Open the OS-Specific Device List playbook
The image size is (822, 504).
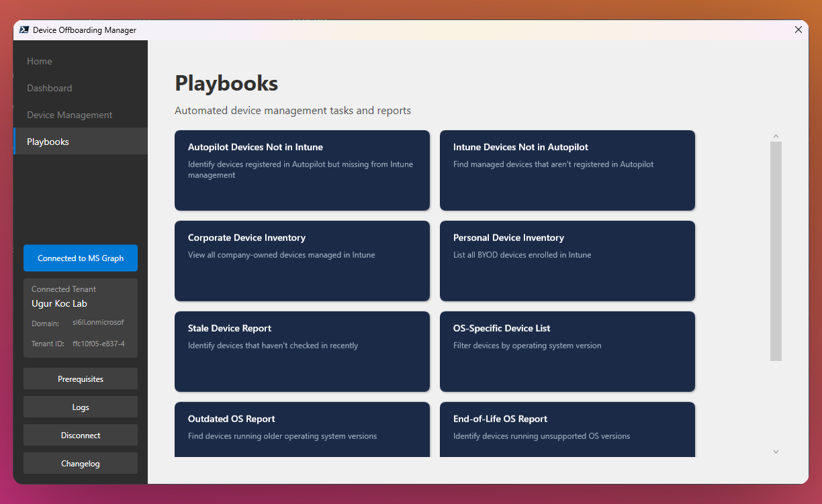567,352
